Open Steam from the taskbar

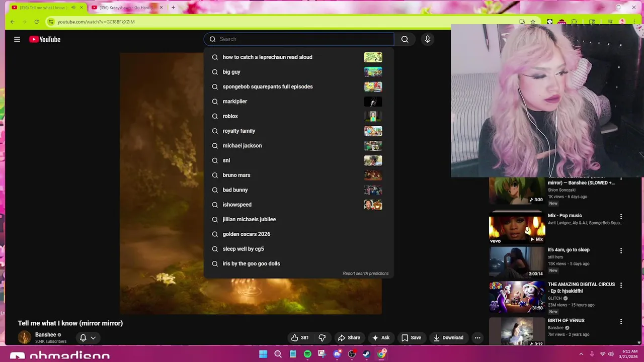click(x=367, y=354)
